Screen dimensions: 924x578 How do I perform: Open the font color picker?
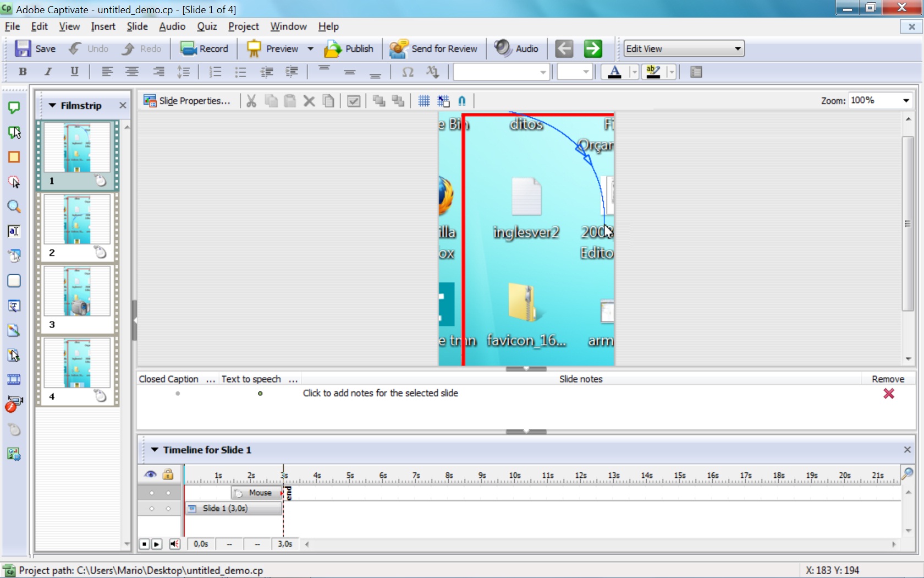coord(615,72)
